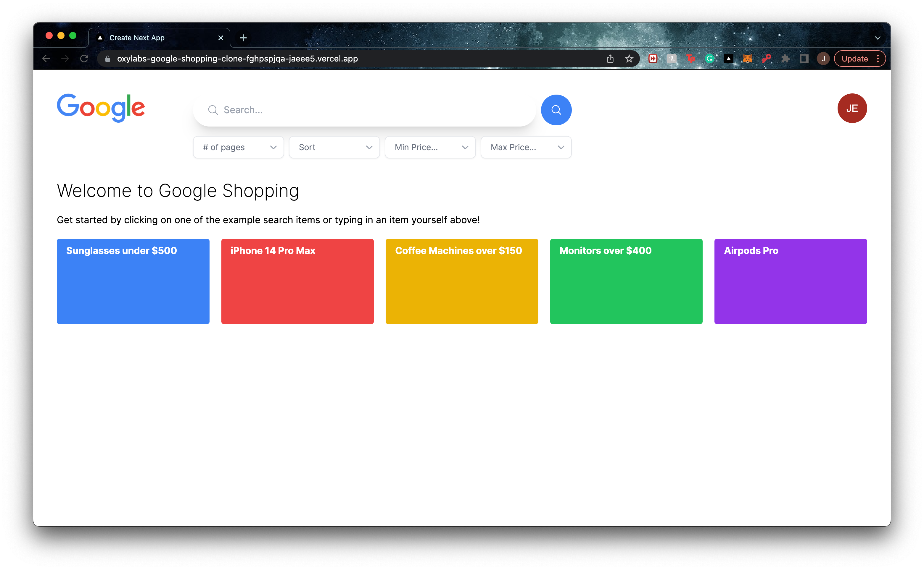Open the MetaMask fox extension

(747, 59)
